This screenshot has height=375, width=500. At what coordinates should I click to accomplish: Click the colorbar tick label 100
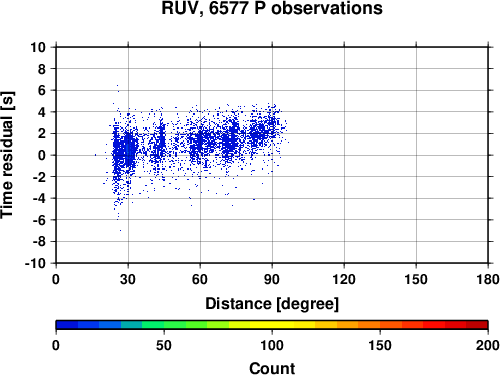pos(272,345)
